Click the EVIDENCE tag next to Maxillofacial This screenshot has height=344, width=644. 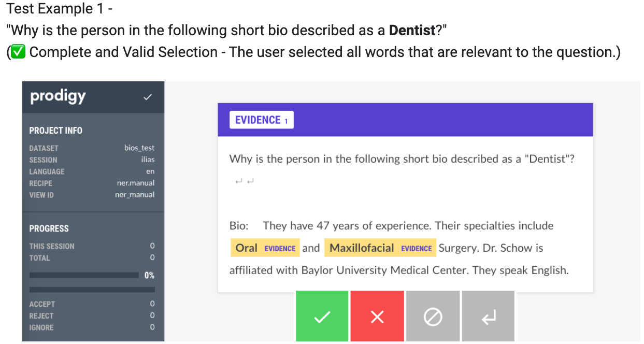[416, 249]
